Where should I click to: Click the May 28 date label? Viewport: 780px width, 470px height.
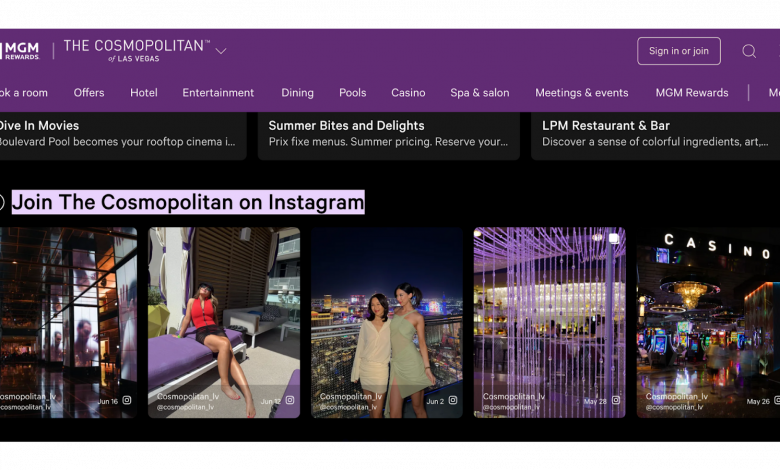pyautogui.click(x=595, y=401)
